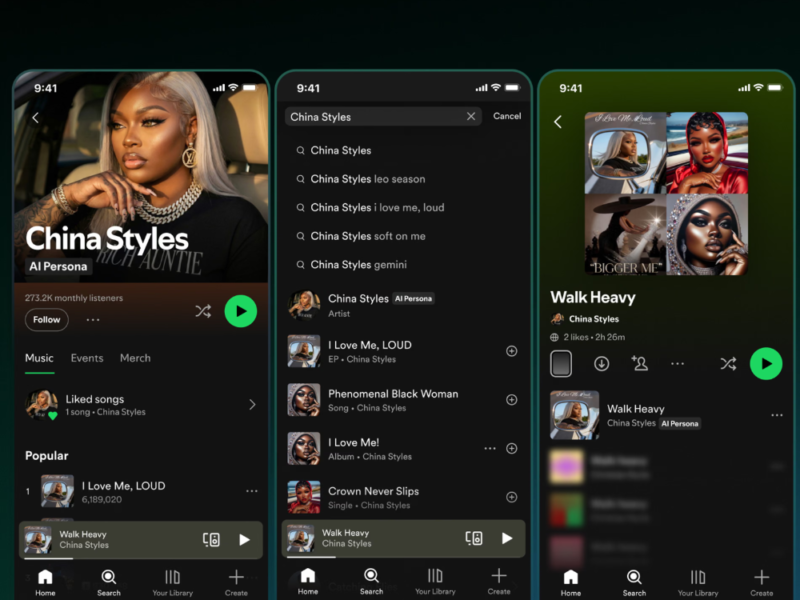Open options for Walk Heavy track row

(x=777, y=415)
